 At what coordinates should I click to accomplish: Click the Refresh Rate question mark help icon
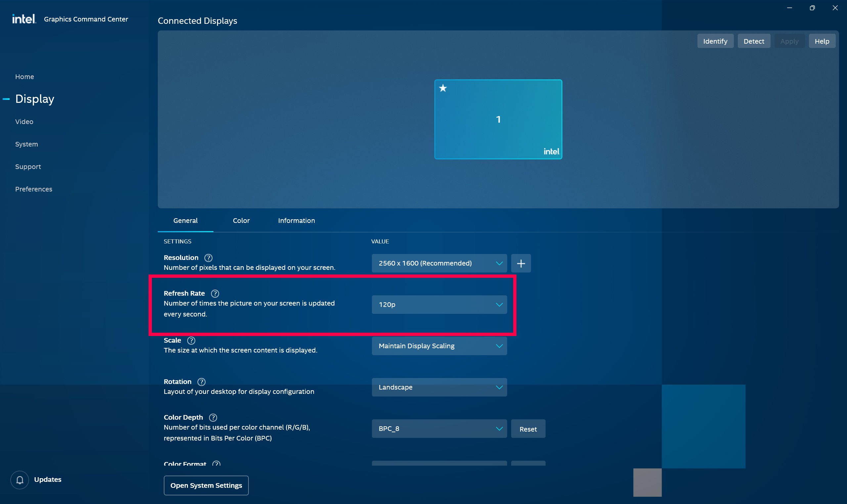214,293
